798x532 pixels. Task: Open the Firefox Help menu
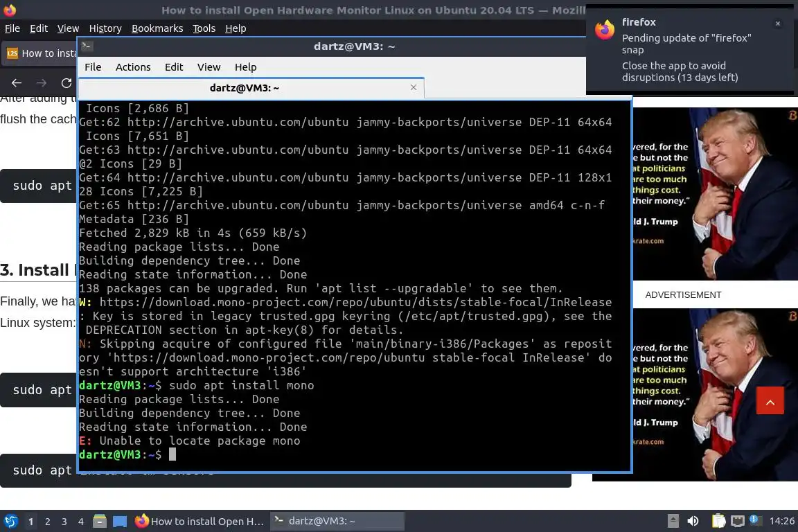(x=236, y=28)
